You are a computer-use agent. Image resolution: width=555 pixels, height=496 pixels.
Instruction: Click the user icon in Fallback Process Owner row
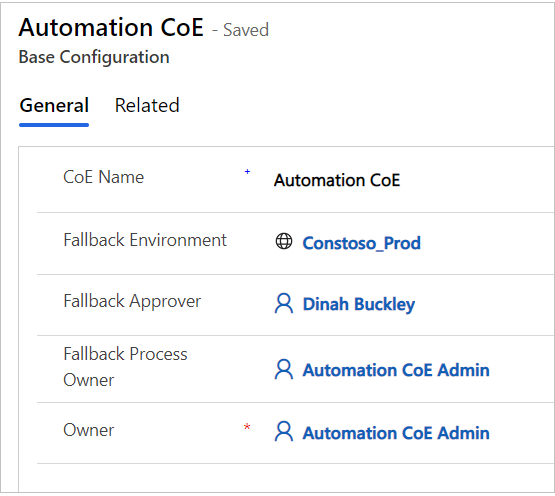(284, 369)
